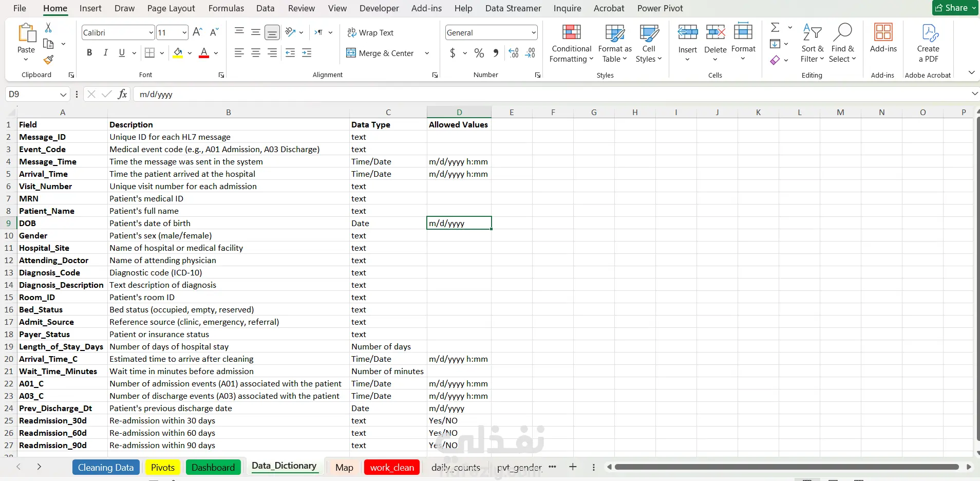980x481 pixels.
Task: Toggle Italic formatting
Action: pos(106,53)
